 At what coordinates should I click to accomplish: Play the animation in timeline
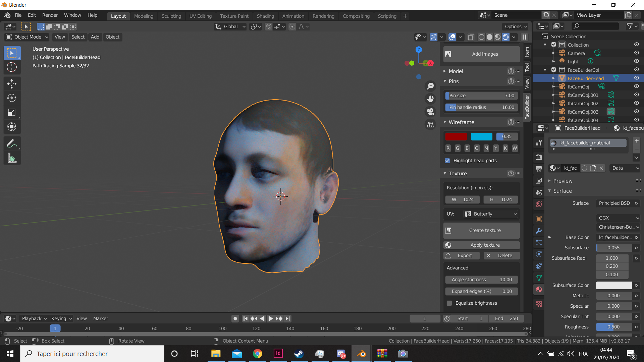pos(270,318)
